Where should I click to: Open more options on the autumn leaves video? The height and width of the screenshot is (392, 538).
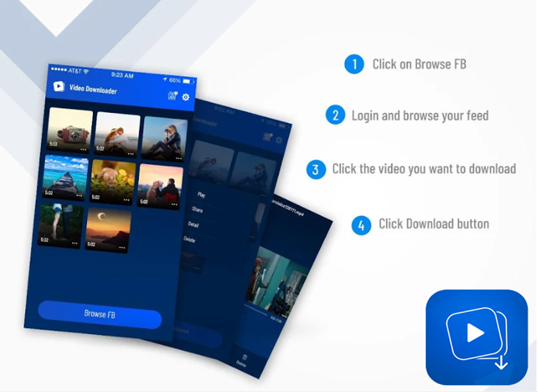click(x=126, y=200)
